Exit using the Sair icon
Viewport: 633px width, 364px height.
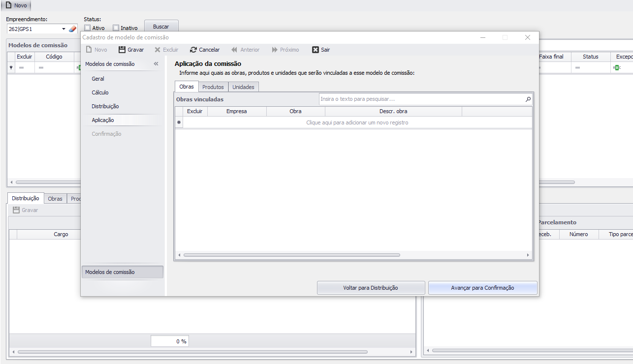point(316,50)
